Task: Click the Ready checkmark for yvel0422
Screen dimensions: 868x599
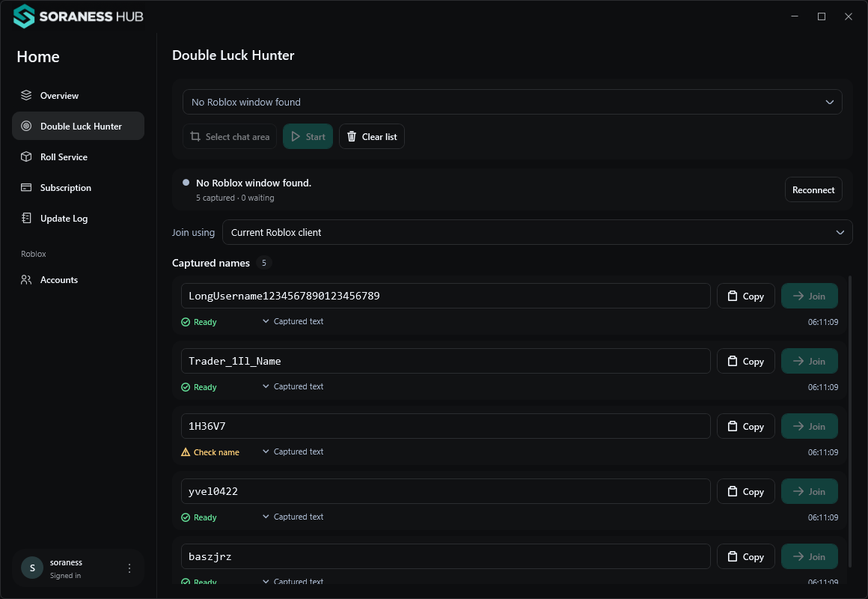Action: [x=186, y=517]
